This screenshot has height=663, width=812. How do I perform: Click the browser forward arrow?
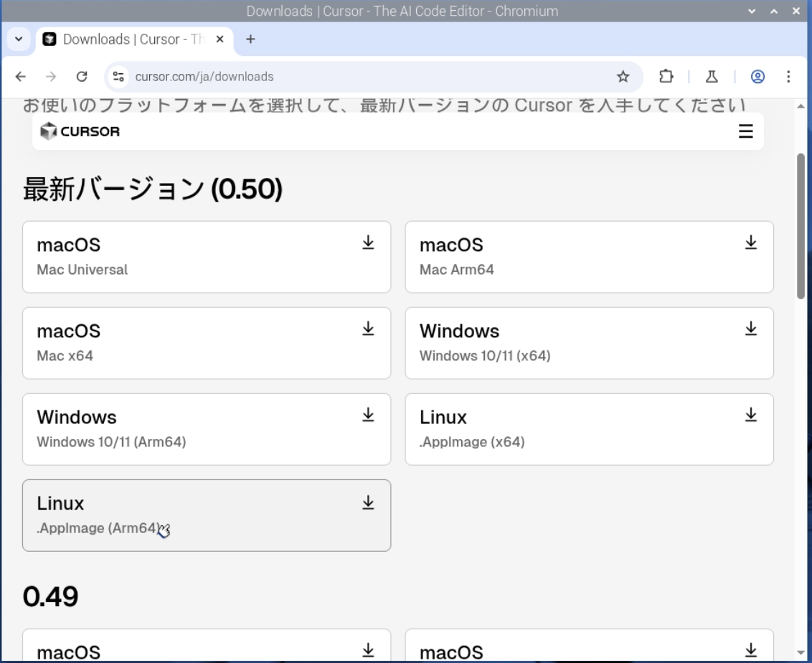coord(51,77)
